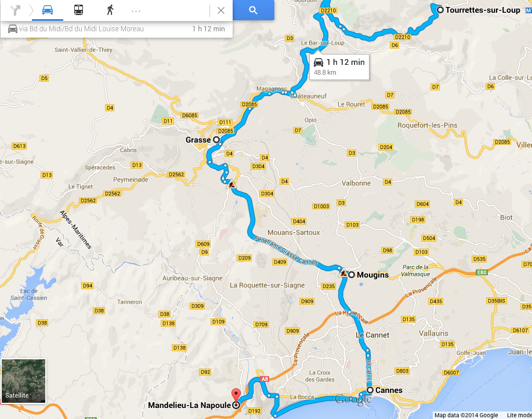Select the driving car travel mode
The height and width of the screenshot is (419, 532).
pyautogui.click(x=48, y=10)
